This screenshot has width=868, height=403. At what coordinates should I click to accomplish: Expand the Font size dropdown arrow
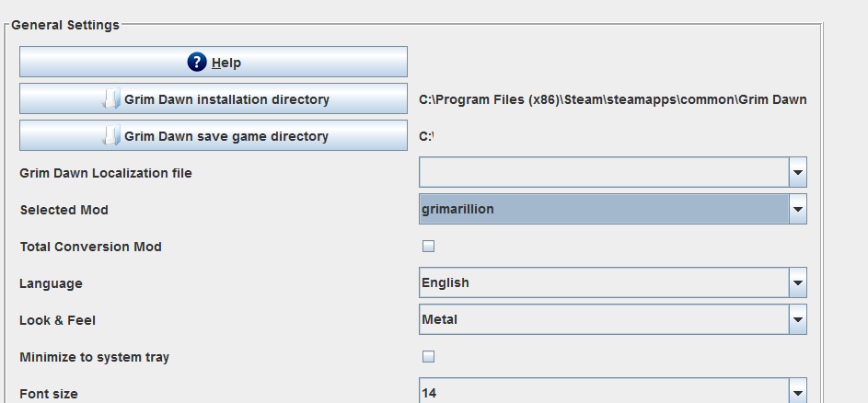click(x=798, y=391)
